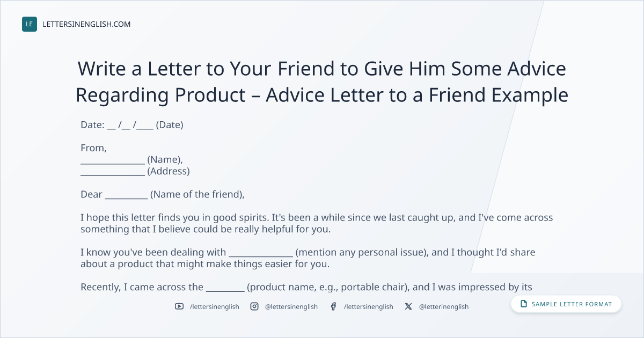Open the @letterinenglish X handle
The image size is (644, 338).
444,306
